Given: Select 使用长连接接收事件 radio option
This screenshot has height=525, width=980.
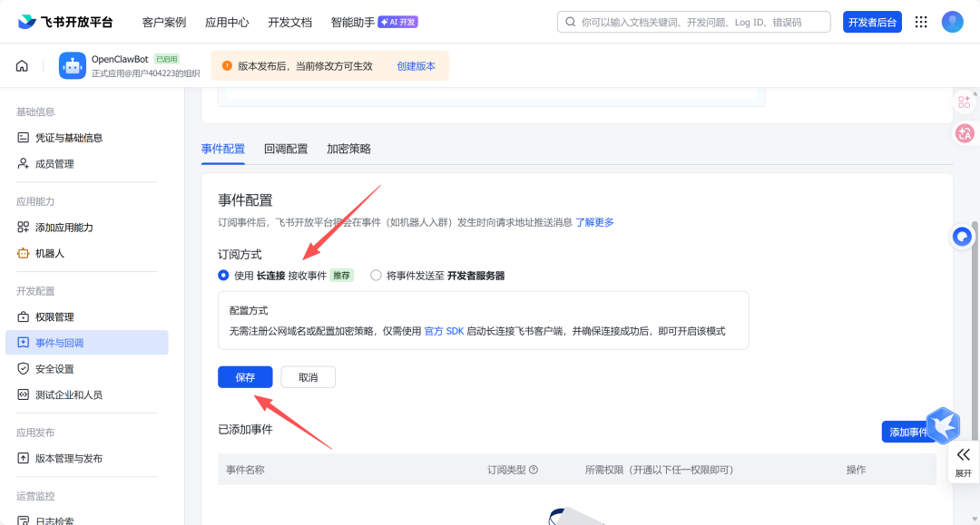Looking at the screenshot, I should point(223,276).
